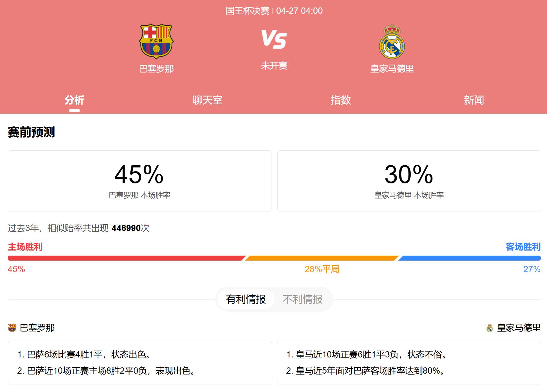Go to the 新闻 tab
This screenshot has width=547, height=392.
[474, 100]
